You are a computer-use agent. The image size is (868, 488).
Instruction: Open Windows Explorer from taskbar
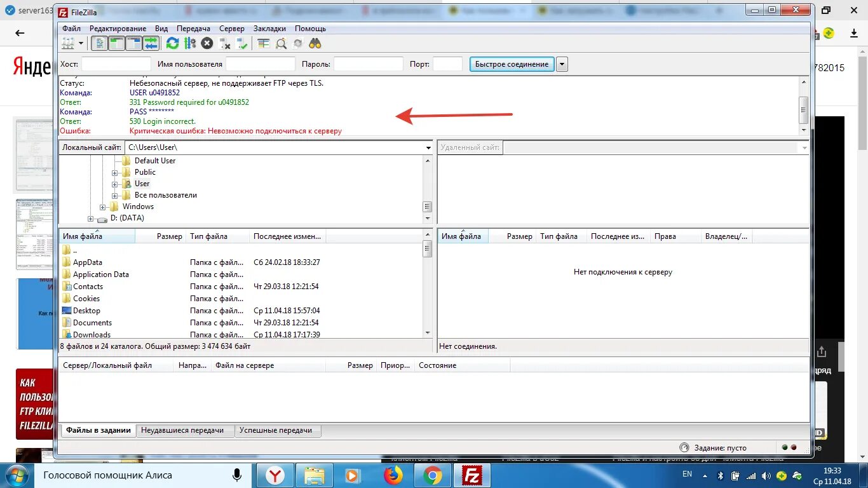(315, 475)
